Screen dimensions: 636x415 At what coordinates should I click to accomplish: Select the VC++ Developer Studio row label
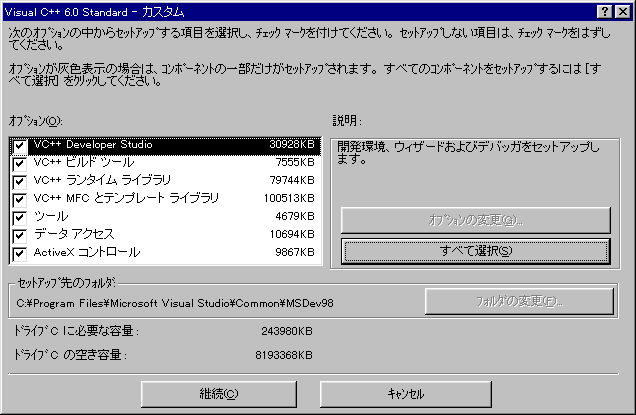click(x=93, y=144)
